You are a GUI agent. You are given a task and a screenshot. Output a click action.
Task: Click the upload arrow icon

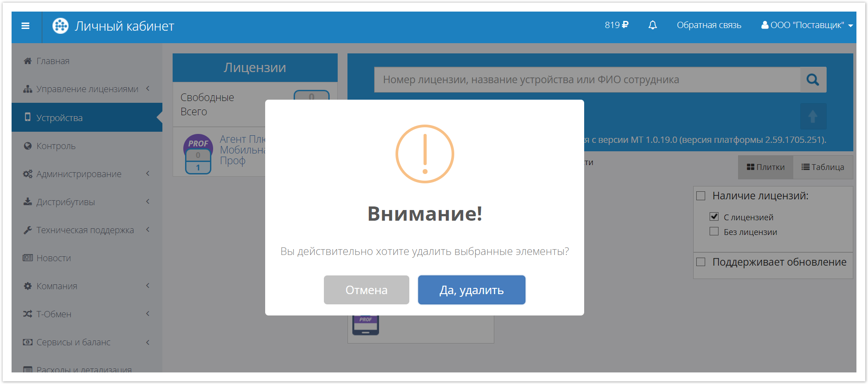click(x=813, y=117)
